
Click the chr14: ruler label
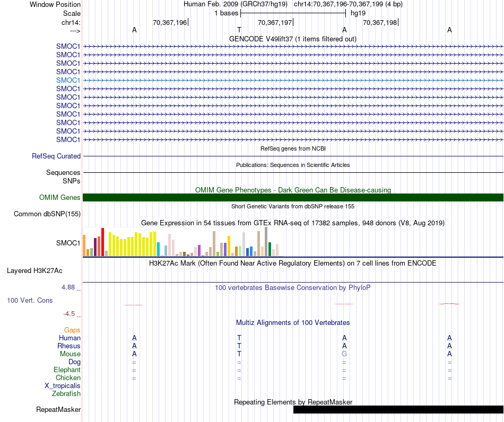tap(71, 22)
